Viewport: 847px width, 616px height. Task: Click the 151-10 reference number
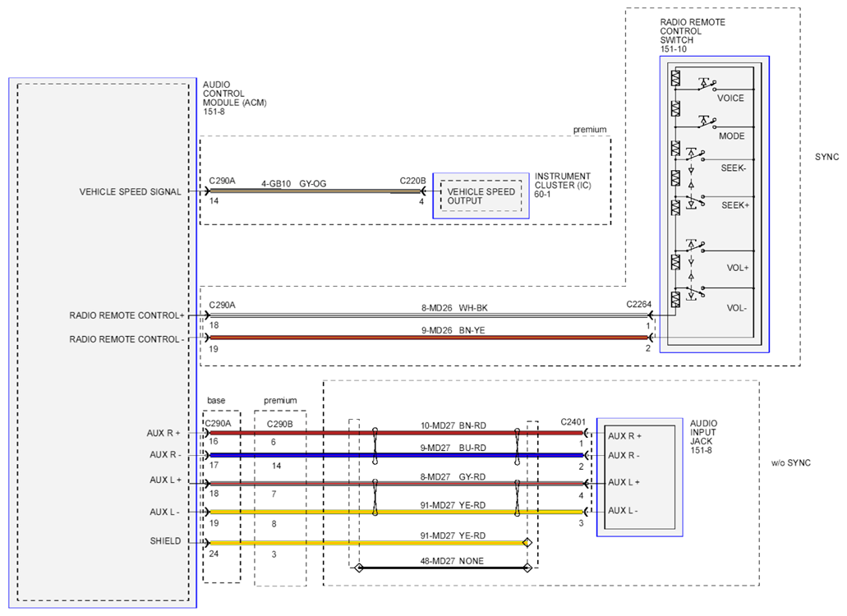pos(673,49)
